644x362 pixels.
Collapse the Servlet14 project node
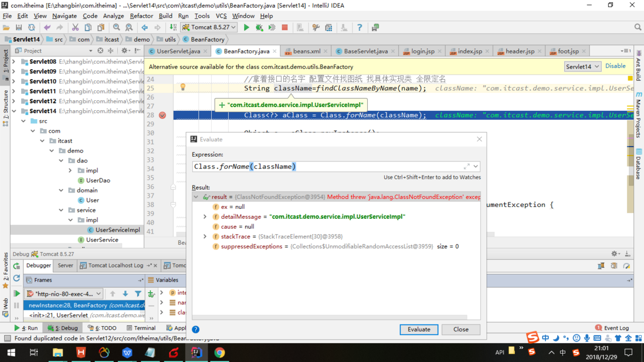[15, 111]
